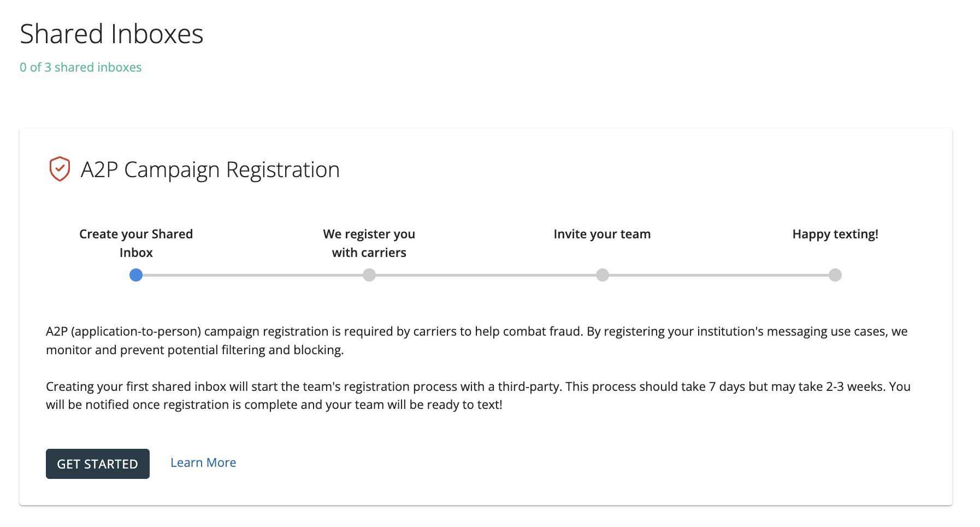
Task: Click the "Shared Inboxes" page heading
Action: (x=111, y=34)
